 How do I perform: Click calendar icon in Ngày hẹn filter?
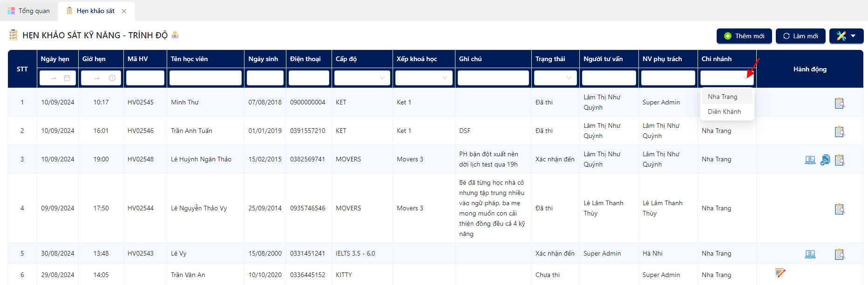67,78
